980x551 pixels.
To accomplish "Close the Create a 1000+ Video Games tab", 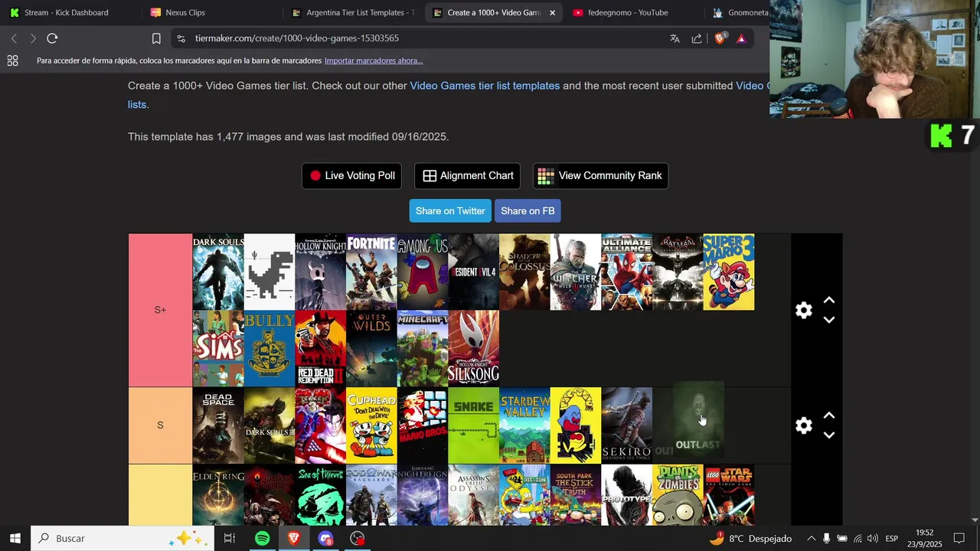I will tap(553, 12).
